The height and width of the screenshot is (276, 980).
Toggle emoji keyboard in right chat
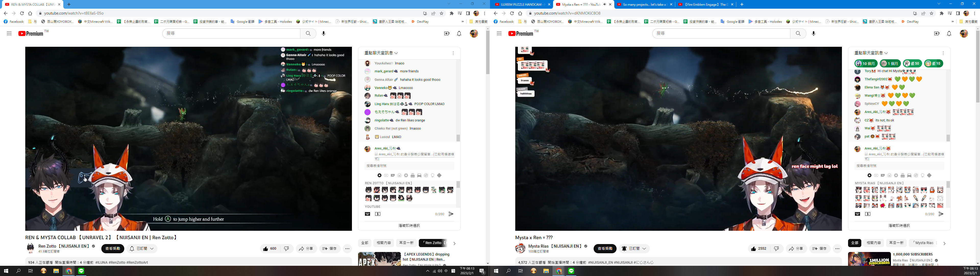pos(857,214)
